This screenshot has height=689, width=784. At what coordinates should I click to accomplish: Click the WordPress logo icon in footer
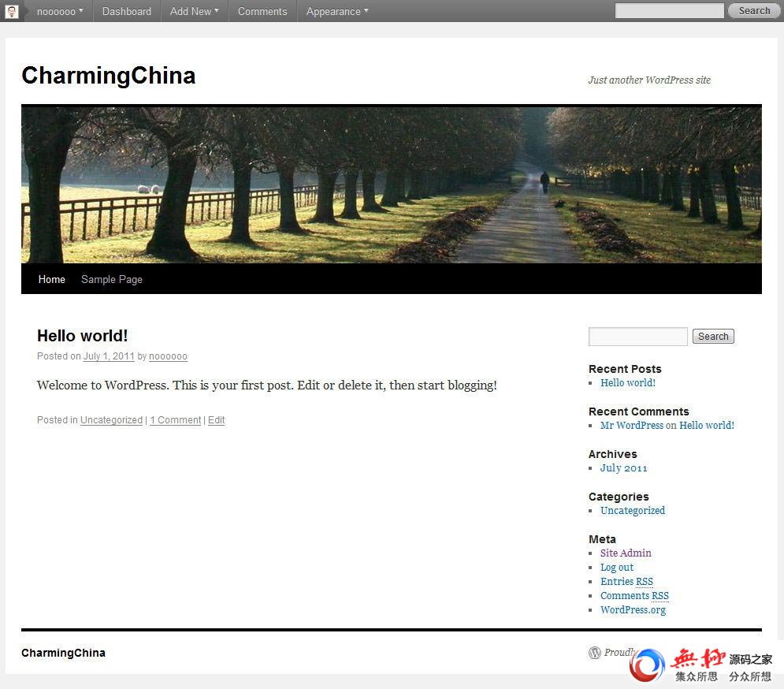594,653
